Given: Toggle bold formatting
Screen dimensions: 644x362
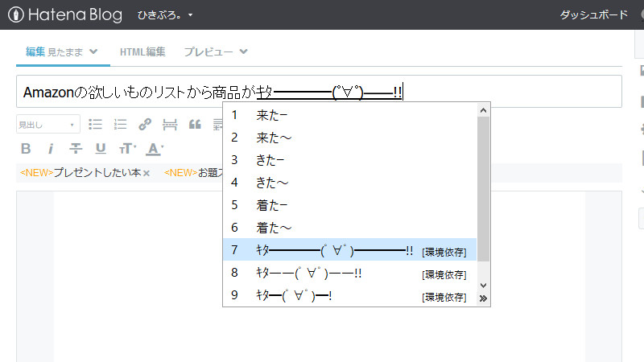Looking at the screenshot, I should click(26, 149).
